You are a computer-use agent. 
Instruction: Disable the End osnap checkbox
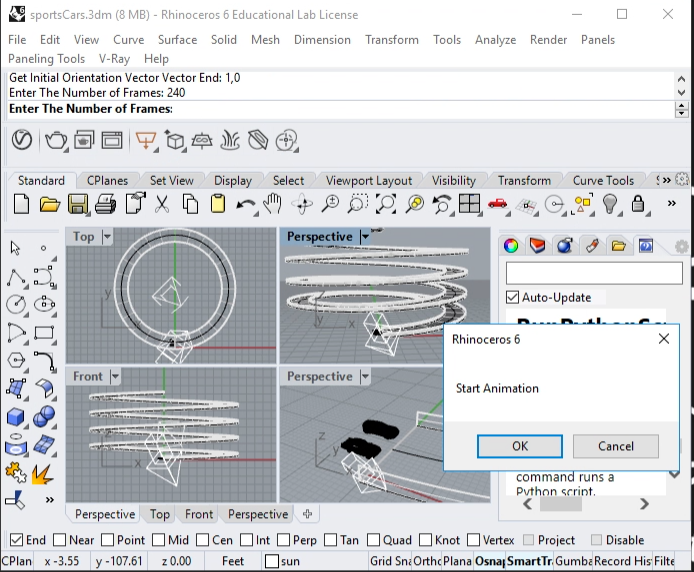16,540
